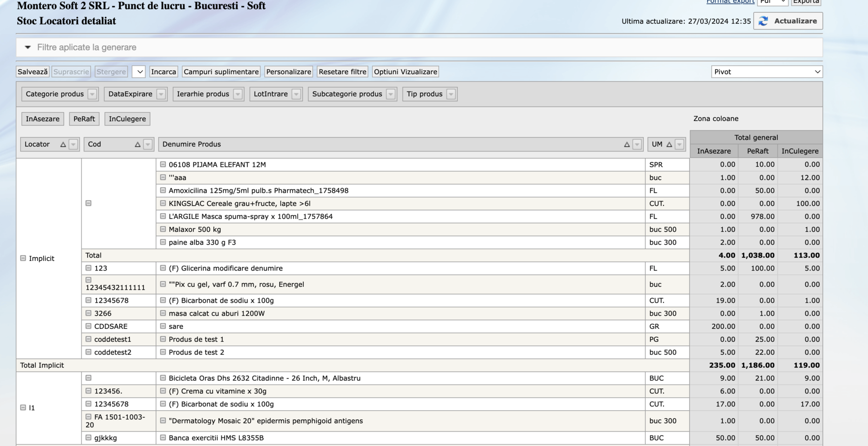Collapse the I1 locator group
868x446 pixels.
click(23, 408)
